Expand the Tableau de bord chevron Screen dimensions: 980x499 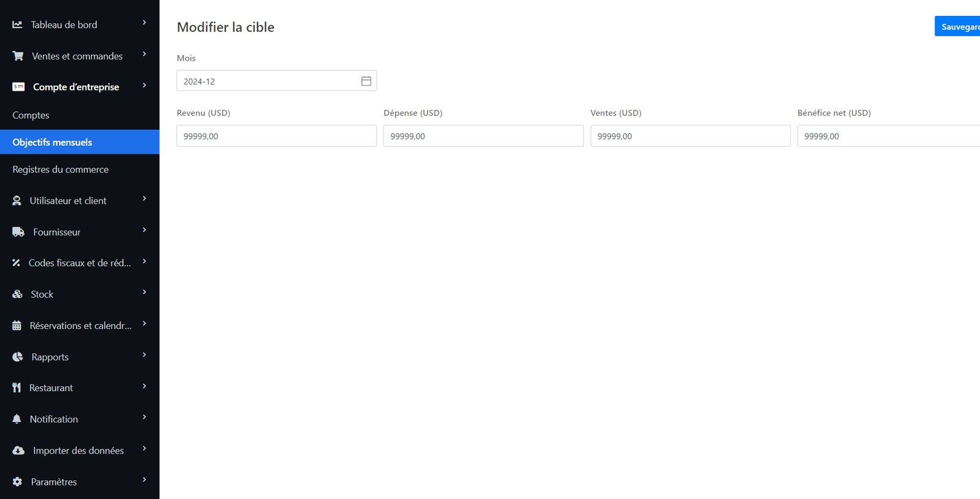tap(145, 23)
